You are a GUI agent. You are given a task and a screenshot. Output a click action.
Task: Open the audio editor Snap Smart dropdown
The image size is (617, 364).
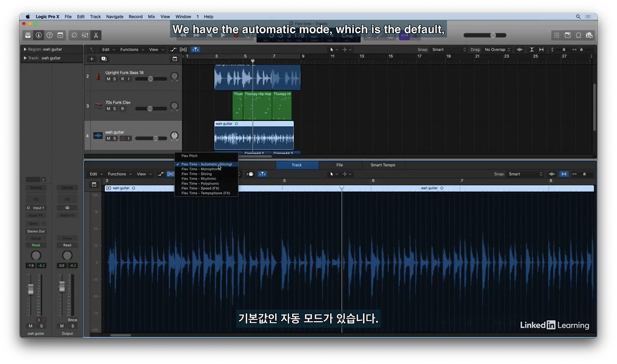[525, 174]
